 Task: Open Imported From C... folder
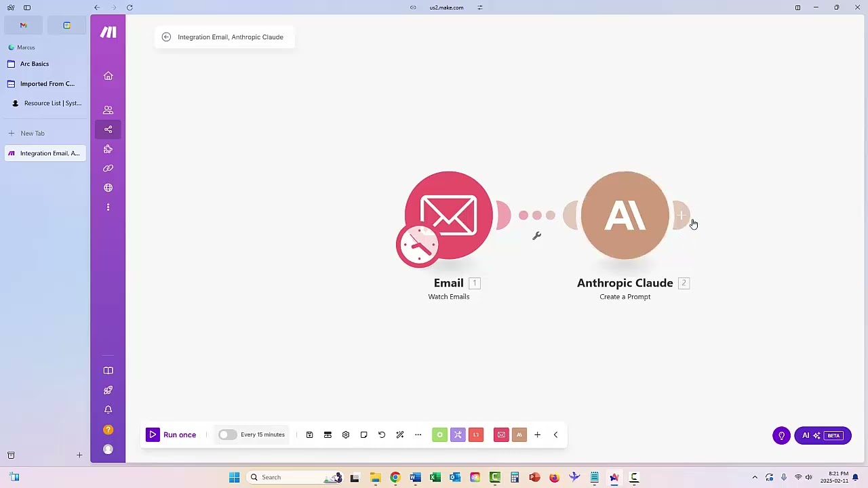tap(45, 84)
